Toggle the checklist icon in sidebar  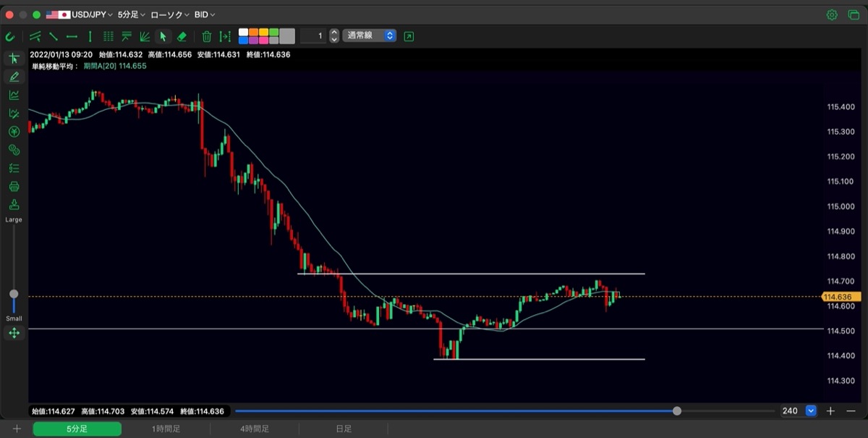(x=14, y=168)
